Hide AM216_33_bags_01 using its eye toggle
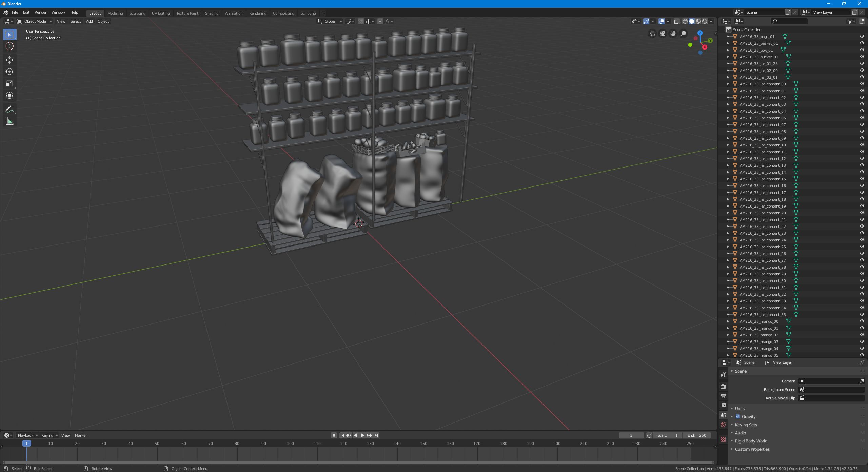The width and height of the screenshot is (868, 472). (x=862, y=36)
